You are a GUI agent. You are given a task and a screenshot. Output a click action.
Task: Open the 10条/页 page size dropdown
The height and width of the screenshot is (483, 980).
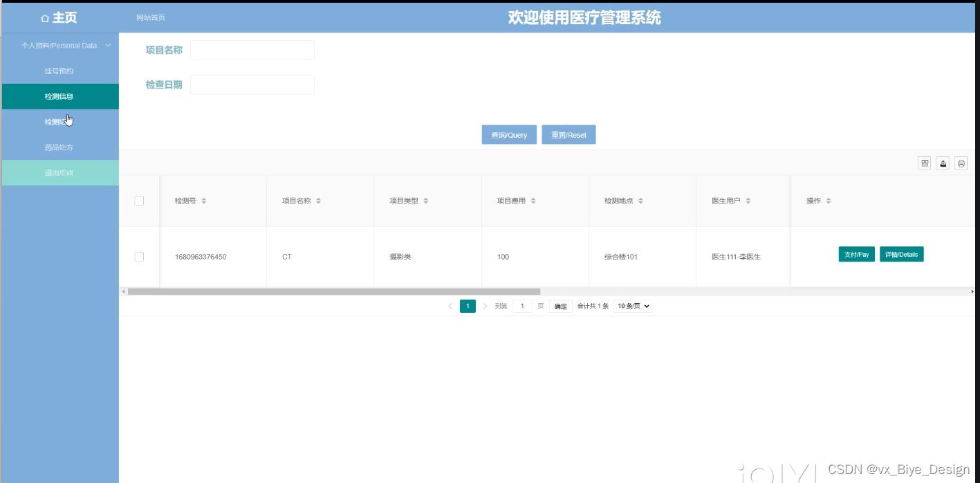[633, 306]
